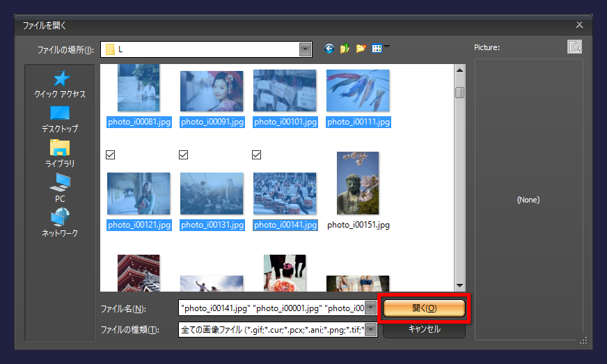Click the photo_i00151.jpg filename label

coord(358,225)
